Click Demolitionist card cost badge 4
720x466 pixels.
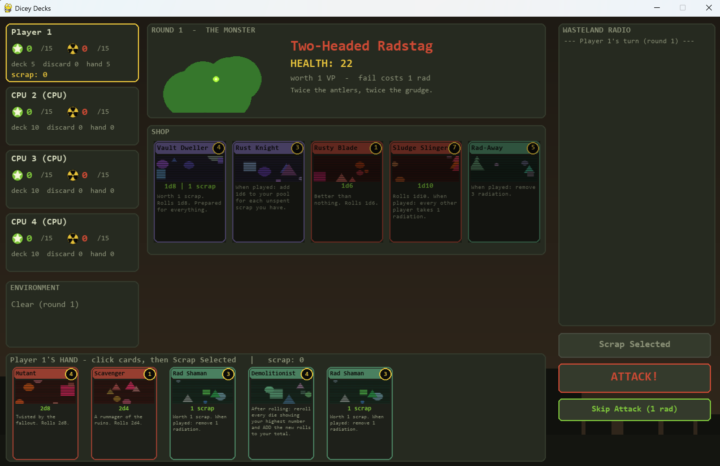(307, 374)
